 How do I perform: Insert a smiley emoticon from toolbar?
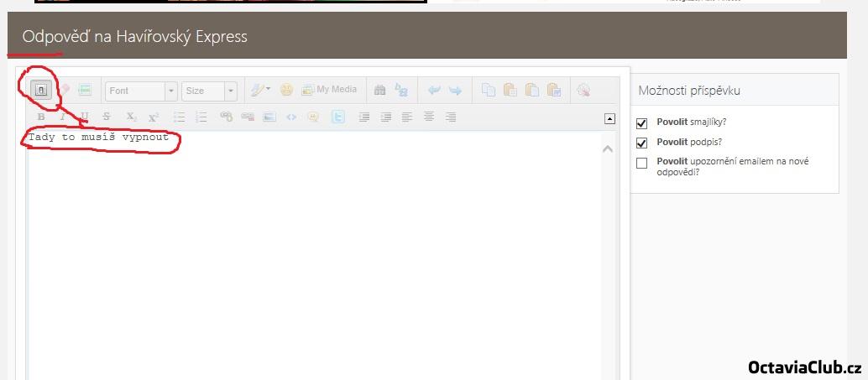tap(286, 90)
